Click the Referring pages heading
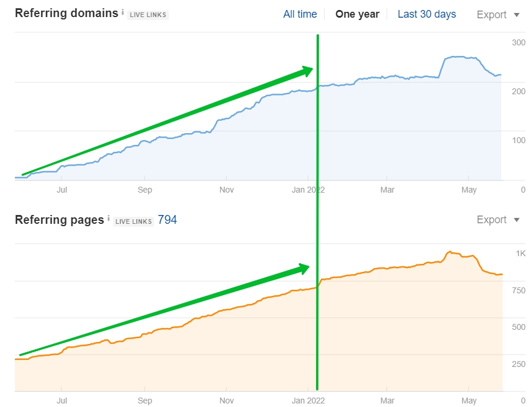532x407 pixels. coord(59,220)
